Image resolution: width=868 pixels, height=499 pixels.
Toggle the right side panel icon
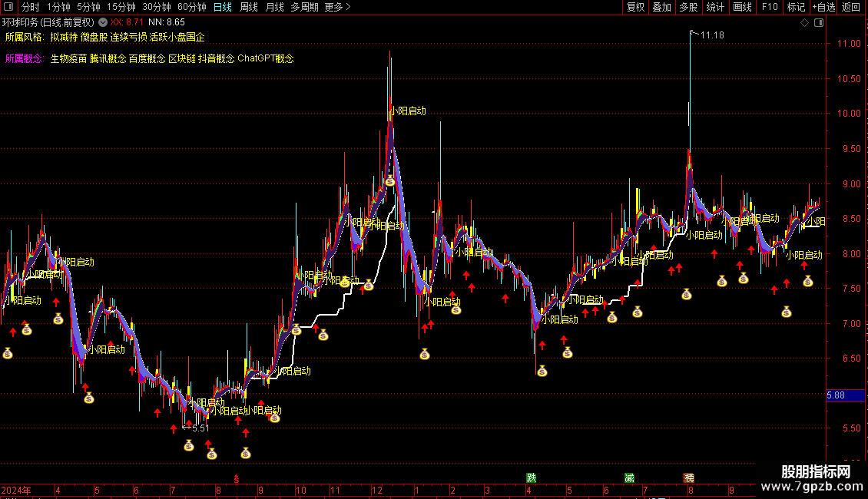point(819,23)
